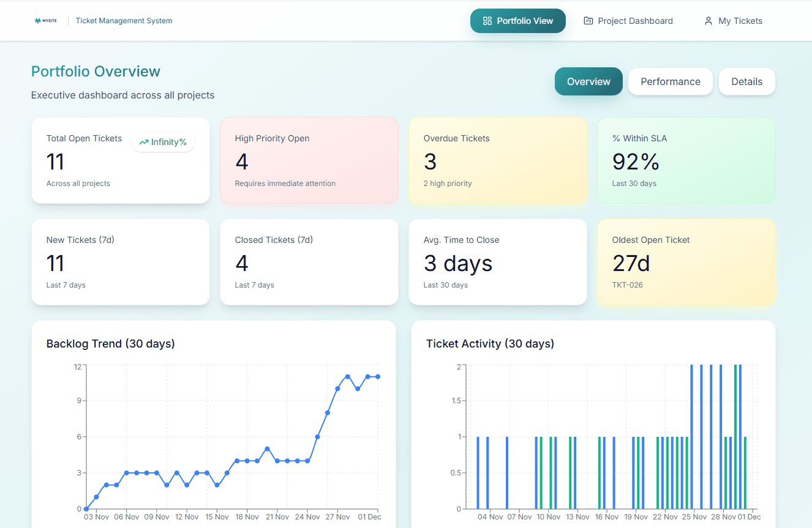Click the Portfolio View button
812x528 pixels.
pyautogui.click(x=518, y=20)
